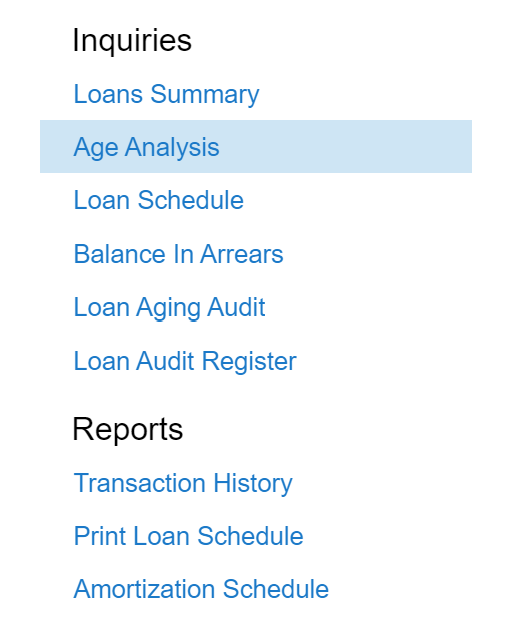Select Loan Aging Audit entry
The height and width of the screenshot is (640, 510).
(x=169, y=307)
